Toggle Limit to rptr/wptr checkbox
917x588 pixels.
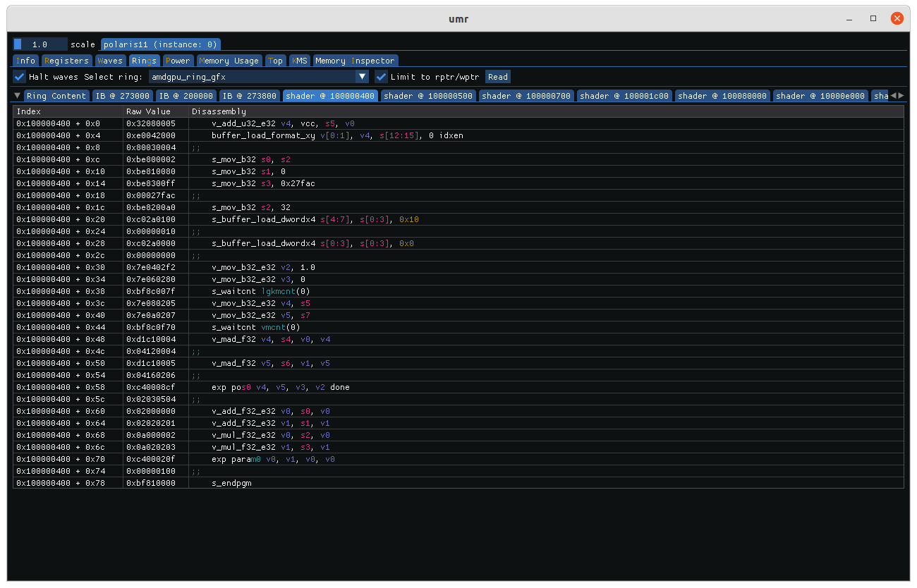coord(381,77)
